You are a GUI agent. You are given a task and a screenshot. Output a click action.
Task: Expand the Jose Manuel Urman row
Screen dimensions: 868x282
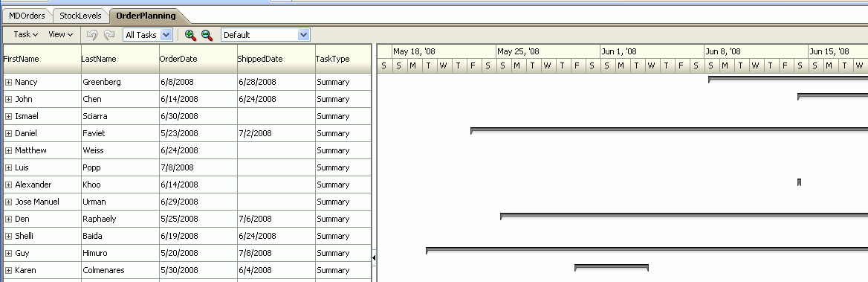[8, 202]
